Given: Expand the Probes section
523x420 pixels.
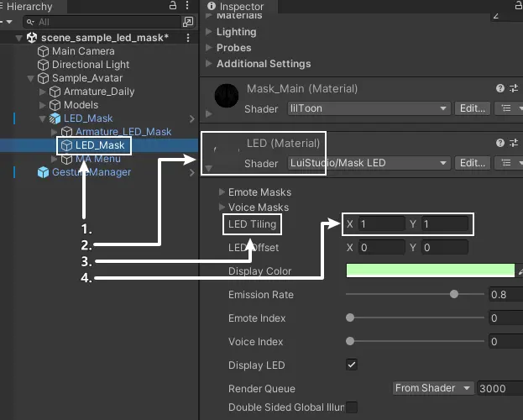Looking at the screenshot, I should 209,47.
